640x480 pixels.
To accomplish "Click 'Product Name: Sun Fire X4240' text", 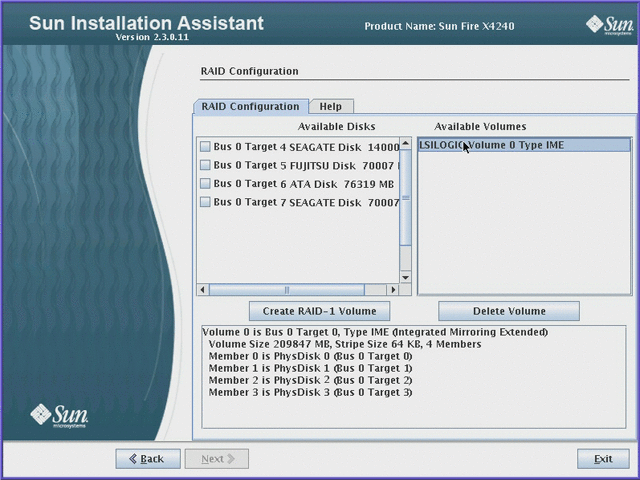I will pyautogui.click(x=439, y=27).
